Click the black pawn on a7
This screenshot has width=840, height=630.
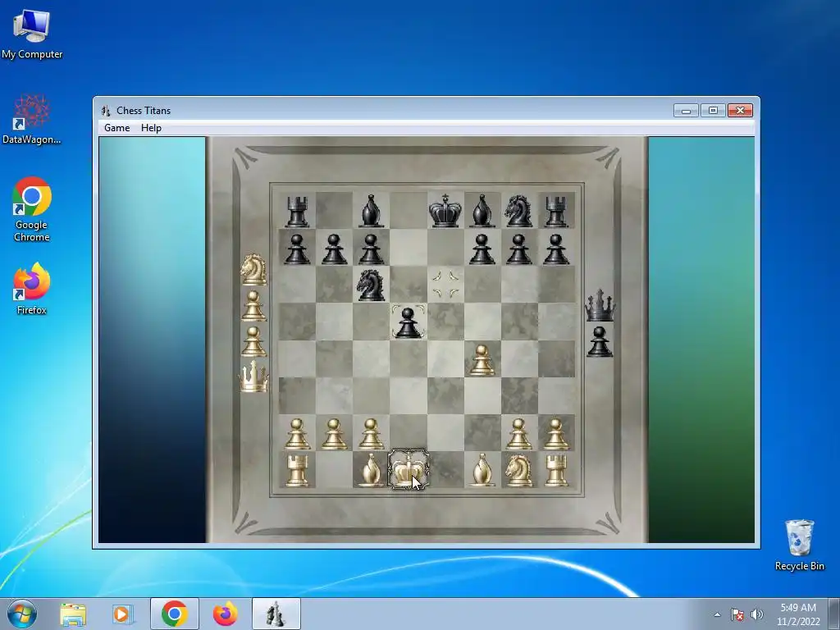coord(297,249)
